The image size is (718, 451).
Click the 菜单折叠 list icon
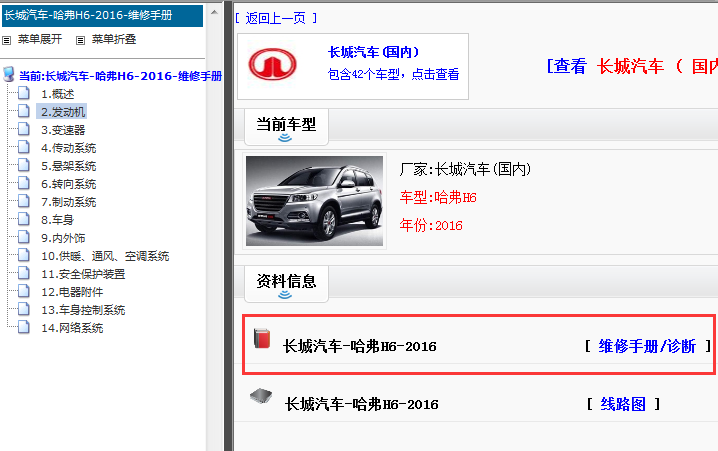click(x=80, y=40)
